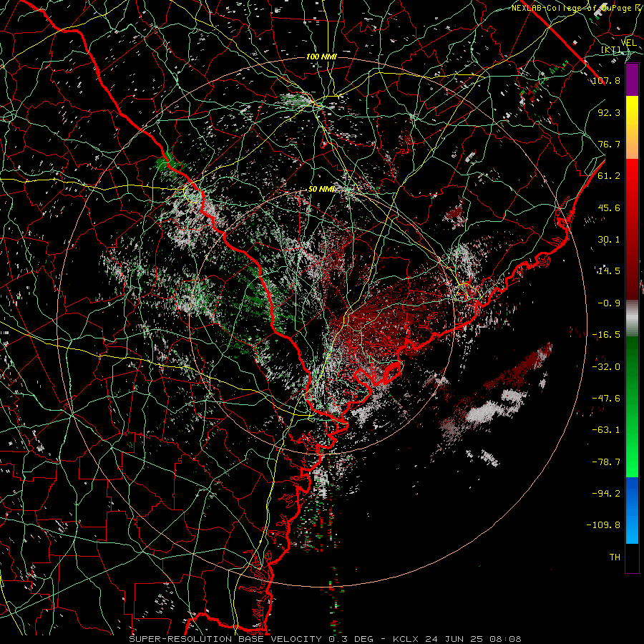Click the 100 NMI range ring label

click(x=321, y=57)
